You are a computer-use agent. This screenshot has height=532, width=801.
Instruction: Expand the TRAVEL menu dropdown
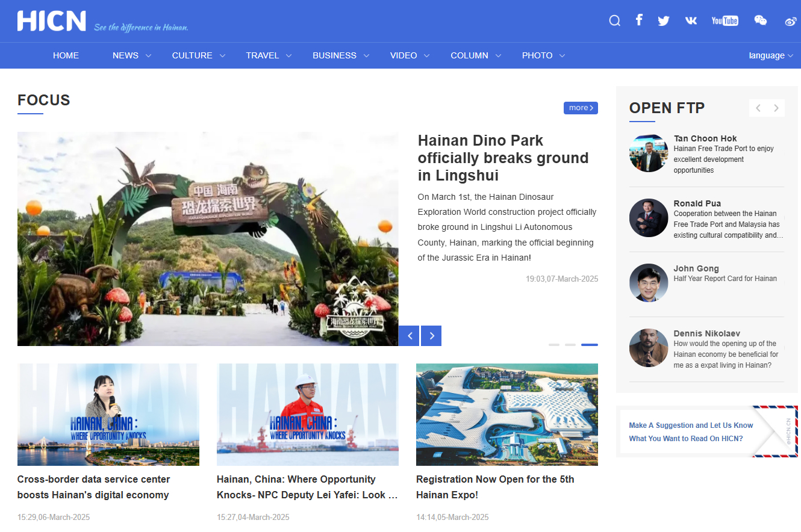click(x=269, y=55)
